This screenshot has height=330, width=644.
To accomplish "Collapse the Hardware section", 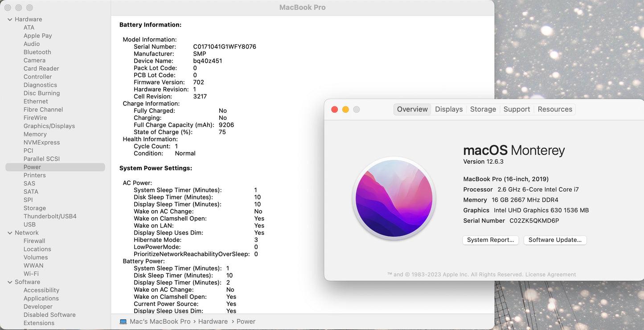I will pyautogui.click(x=10, y=20).
